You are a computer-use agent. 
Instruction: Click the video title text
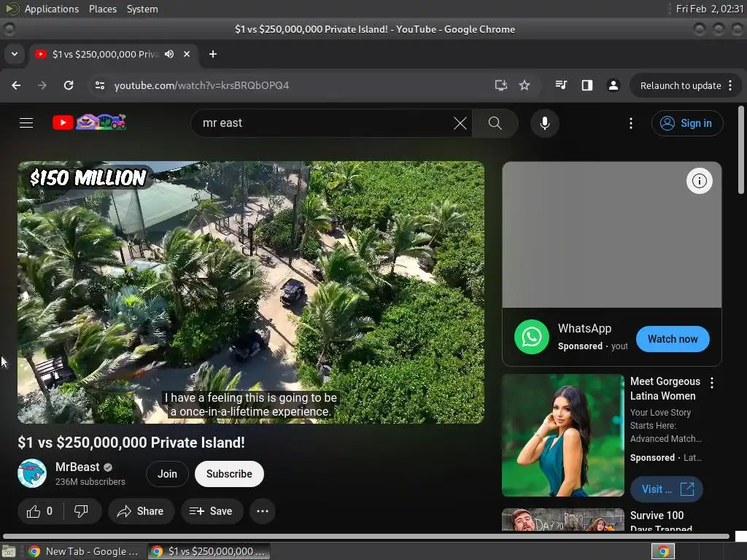(131, 443)
